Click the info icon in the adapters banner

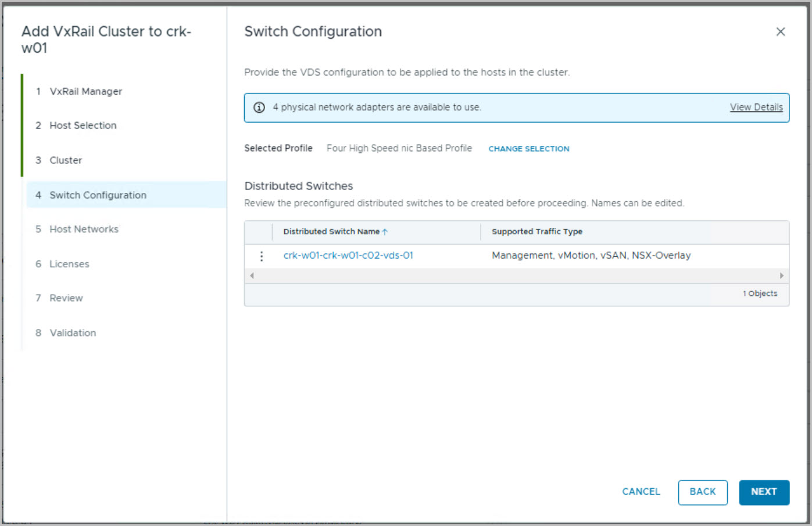click(259, 108)
